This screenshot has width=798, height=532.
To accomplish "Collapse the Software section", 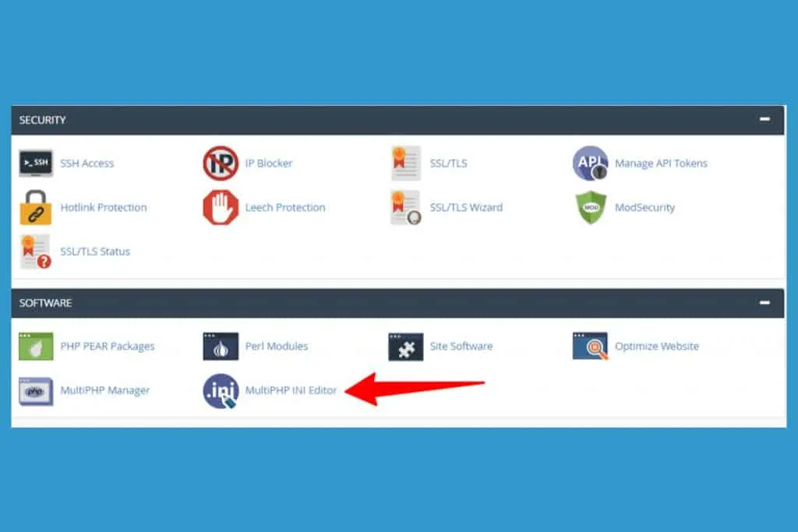I will (764, 303).
